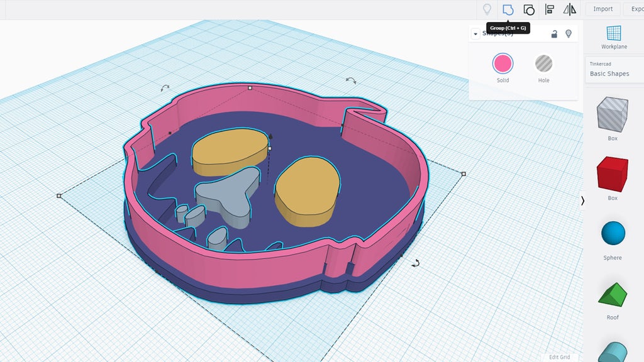Open the Basic Shapes library dropdown
Viewport: 644px width, 362px height.
[613, 74]
